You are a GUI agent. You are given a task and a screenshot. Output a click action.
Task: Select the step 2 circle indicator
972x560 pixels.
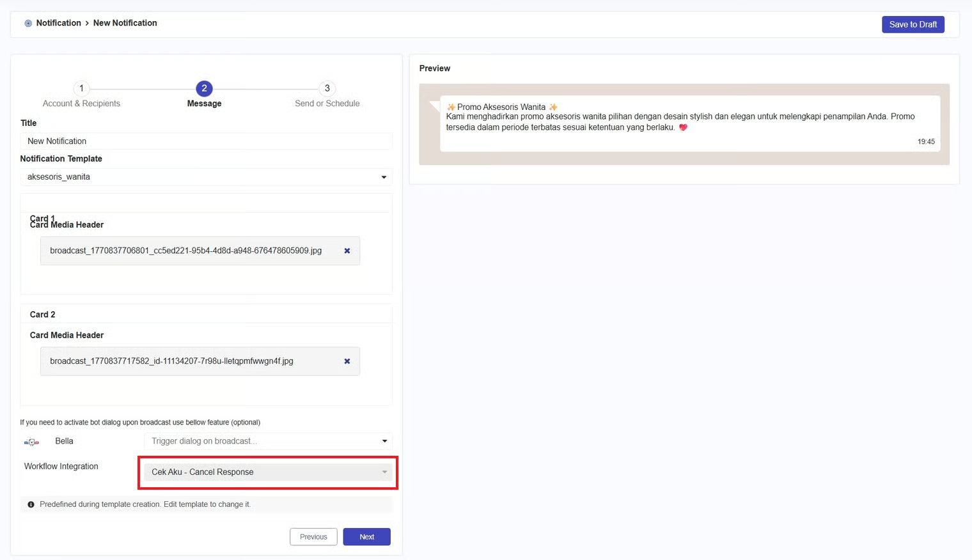[204, 88]
